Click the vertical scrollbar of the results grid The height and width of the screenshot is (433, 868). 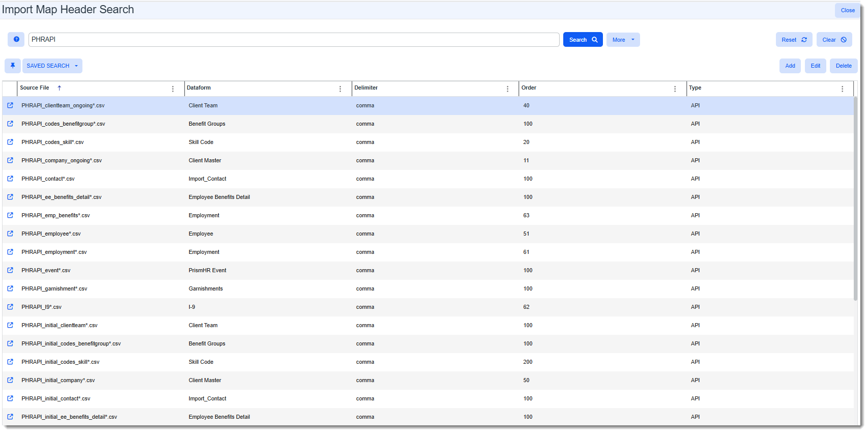tap(855, 198)
